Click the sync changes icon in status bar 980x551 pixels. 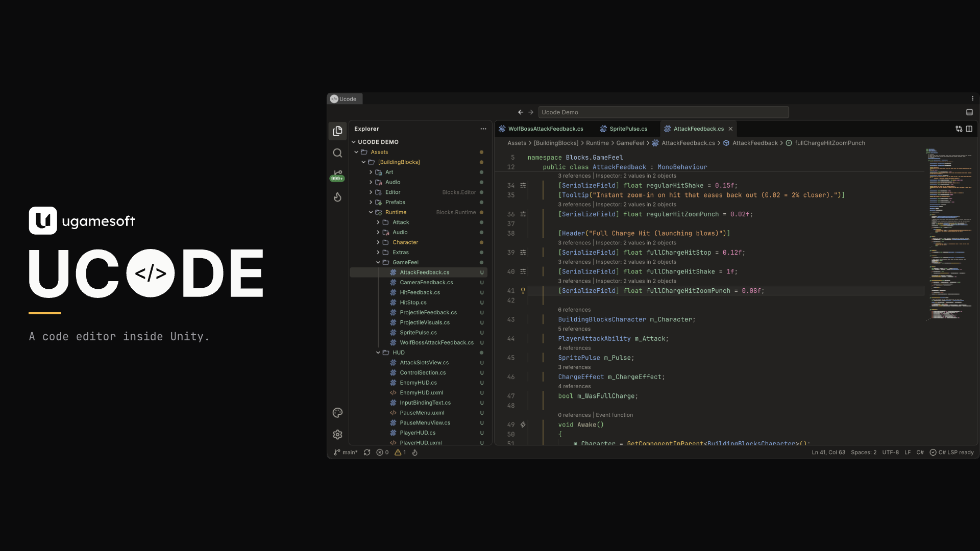(367, 453)
